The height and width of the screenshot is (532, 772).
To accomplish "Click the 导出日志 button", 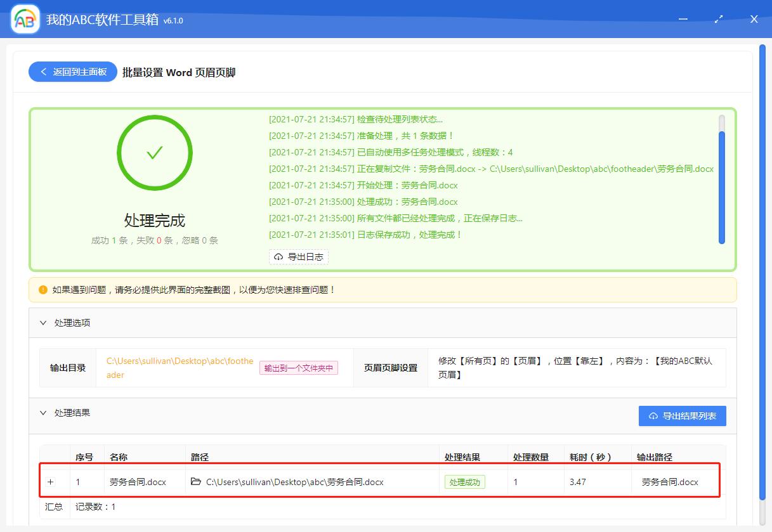I will (299, 257).
